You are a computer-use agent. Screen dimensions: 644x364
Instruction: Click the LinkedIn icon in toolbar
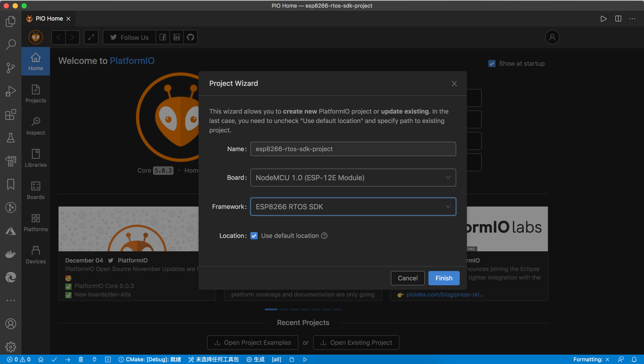click(176, 38)
